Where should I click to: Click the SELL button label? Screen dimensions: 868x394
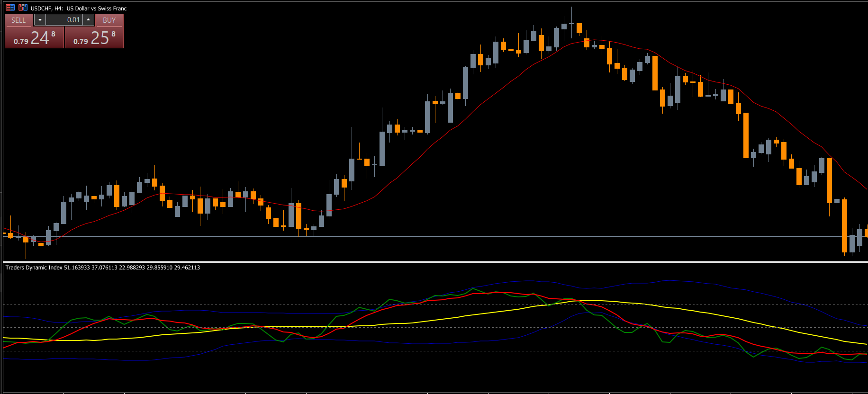(x=18, y=20)
